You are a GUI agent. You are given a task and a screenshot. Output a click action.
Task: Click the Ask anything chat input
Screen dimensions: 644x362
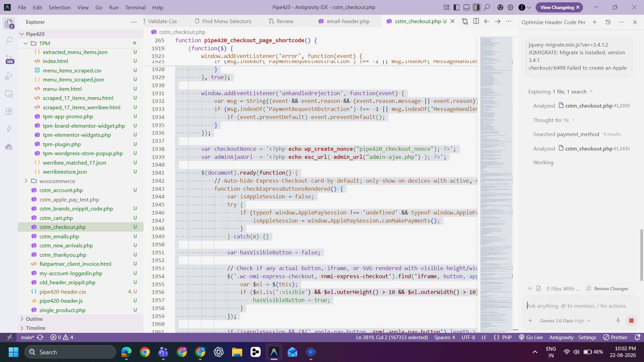[x=577, y=306]
